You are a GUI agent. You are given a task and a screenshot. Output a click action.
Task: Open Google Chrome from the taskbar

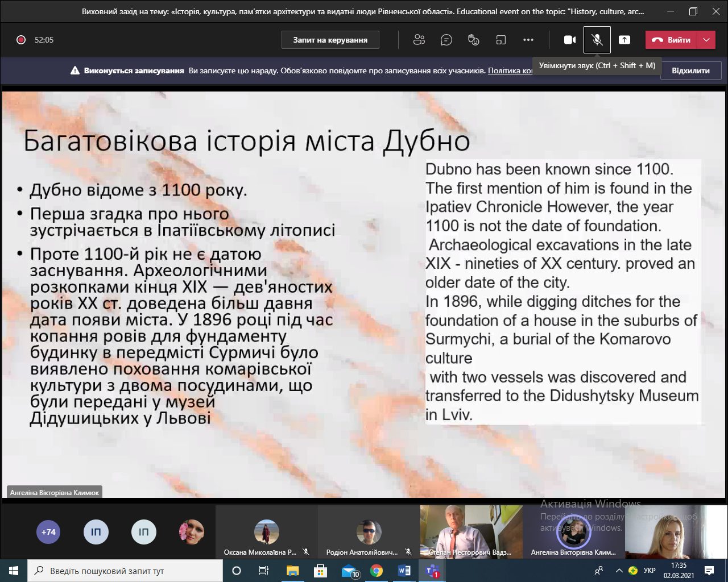(x=377, y=571)
